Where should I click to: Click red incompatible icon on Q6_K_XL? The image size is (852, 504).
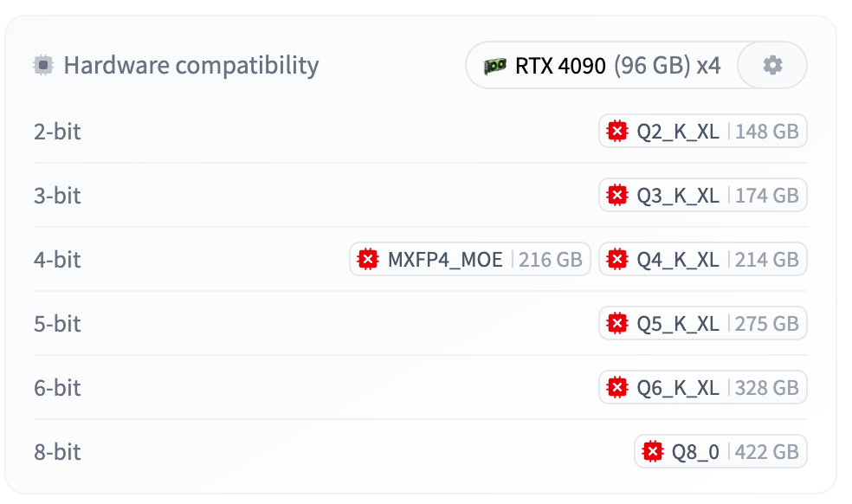click(617, 388)
